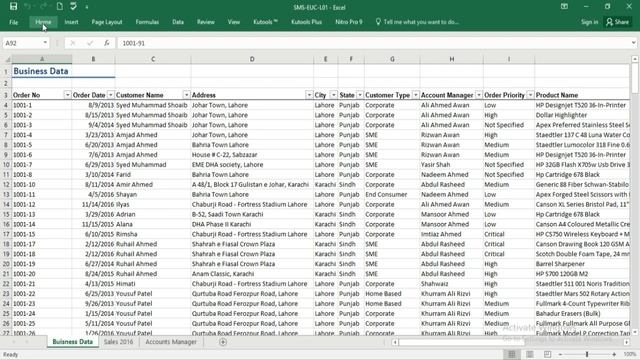Click horizontal scrollbar right arrow
Viewport: 640px width, 360px height.
click(x=626, y=342)
